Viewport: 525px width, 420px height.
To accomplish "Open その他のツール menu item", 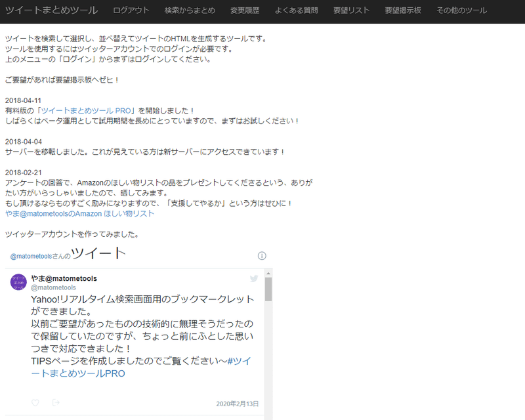I will pos(461,10).
